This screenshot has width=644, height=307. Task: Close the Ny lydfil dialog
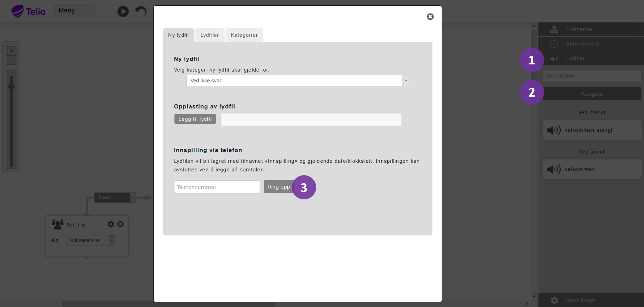(430, 17)
